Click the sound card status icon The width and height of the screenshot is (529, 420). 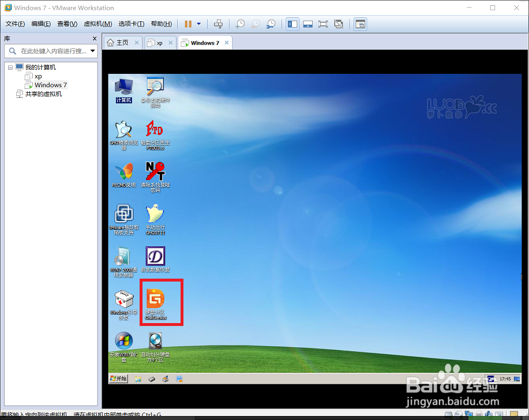tap(489, 414)
